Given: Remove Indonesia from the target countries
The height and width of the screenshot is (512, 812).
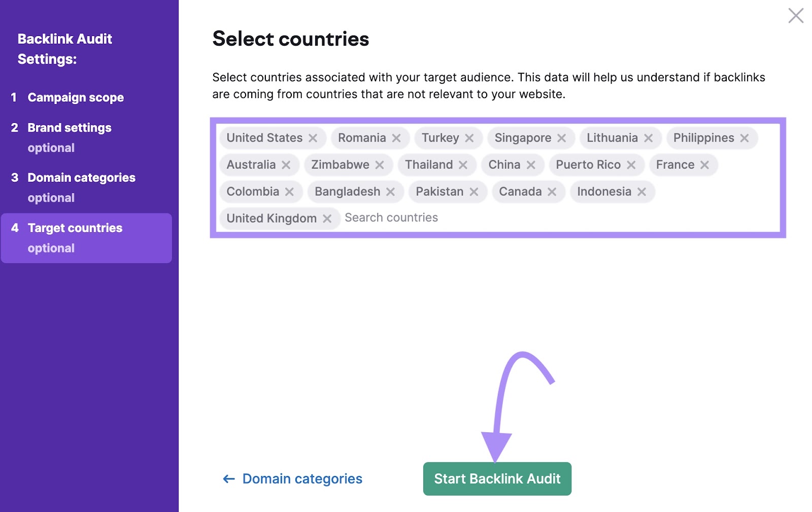Looking at the screenshot, I should (x=642, y=191).
